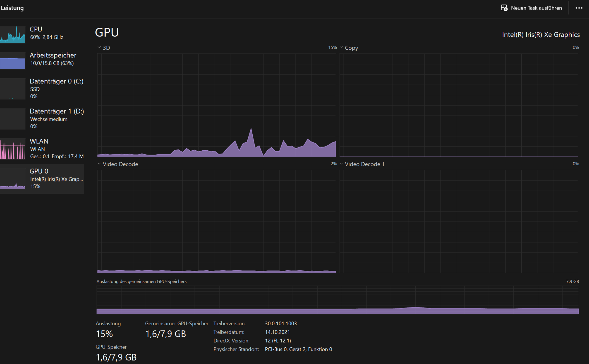Click the Neuen Task ausführen icon
Viewport: 589px width, 364px height.
pos(504,8)
